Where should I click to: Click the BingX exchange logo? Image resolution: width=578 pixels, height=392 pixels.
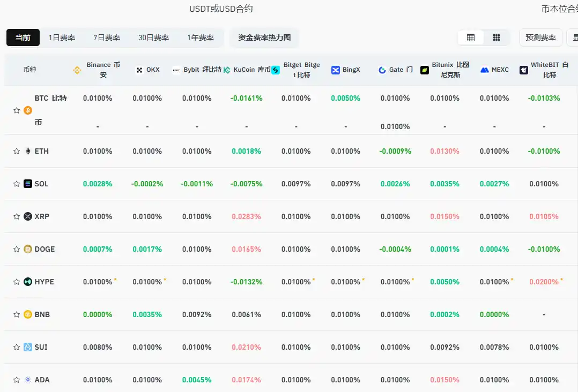point(336,70)
